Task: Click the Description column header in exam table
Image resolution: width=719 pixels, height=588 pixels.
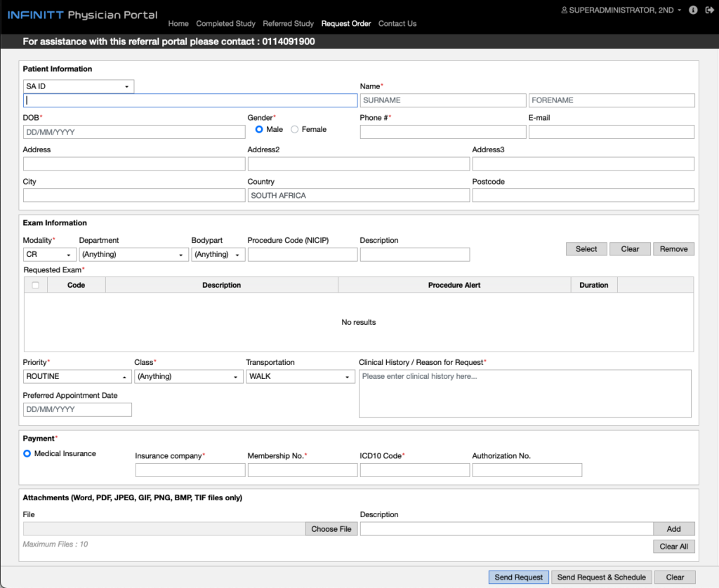Action: tap(221, 285)
